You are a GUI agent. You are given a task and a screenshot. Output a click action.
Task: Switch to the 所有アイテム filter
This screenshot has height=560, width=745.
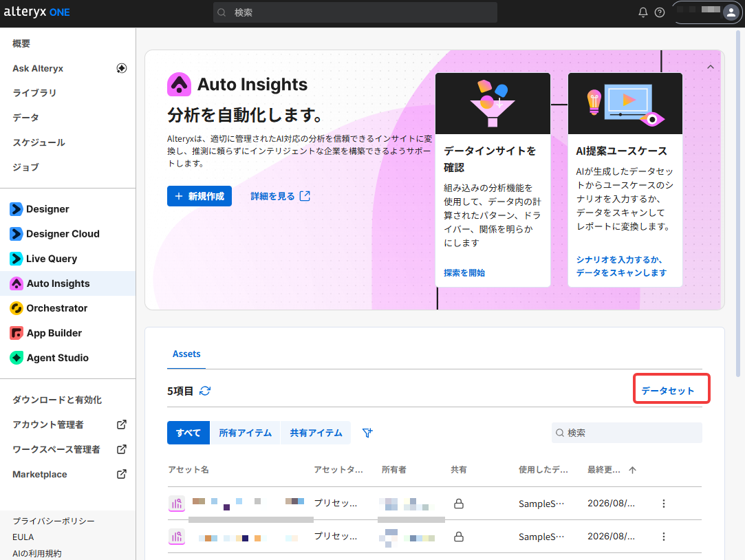[245, 433]
